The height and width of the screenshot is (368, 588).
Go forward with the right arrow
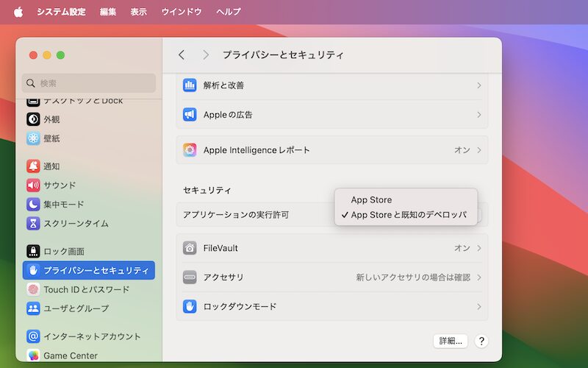pos(206,54)
